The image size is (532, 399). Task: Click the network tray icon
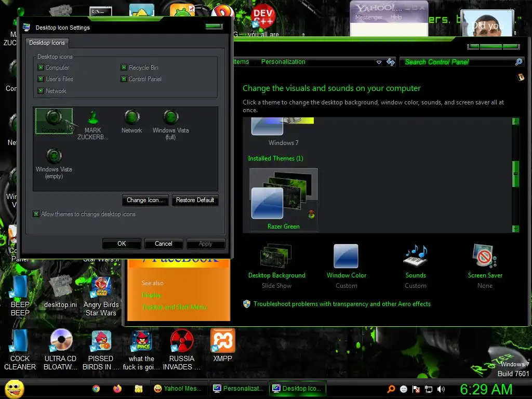pos(429,389)
